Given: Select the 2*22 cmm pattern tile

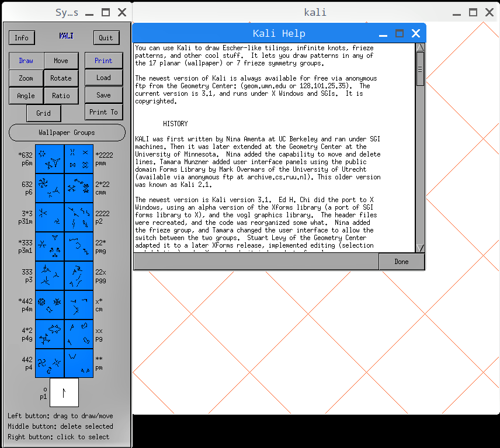Looking at the screenshot, I should pyautogui.click(x=79, y=188).
